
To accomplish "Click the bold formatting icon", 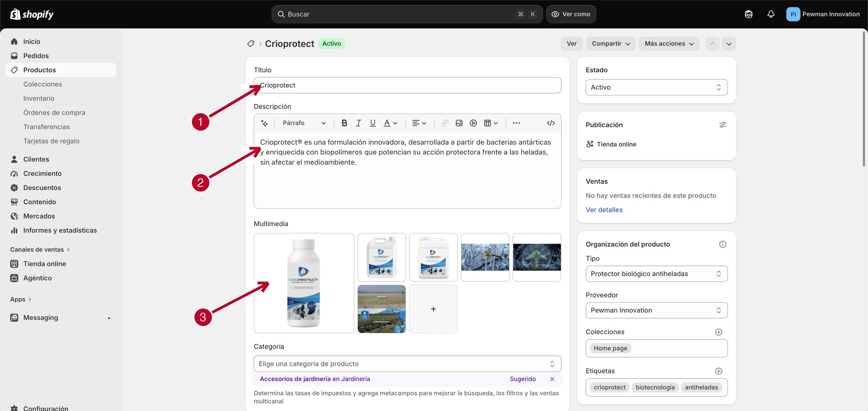I will point(344,123).
